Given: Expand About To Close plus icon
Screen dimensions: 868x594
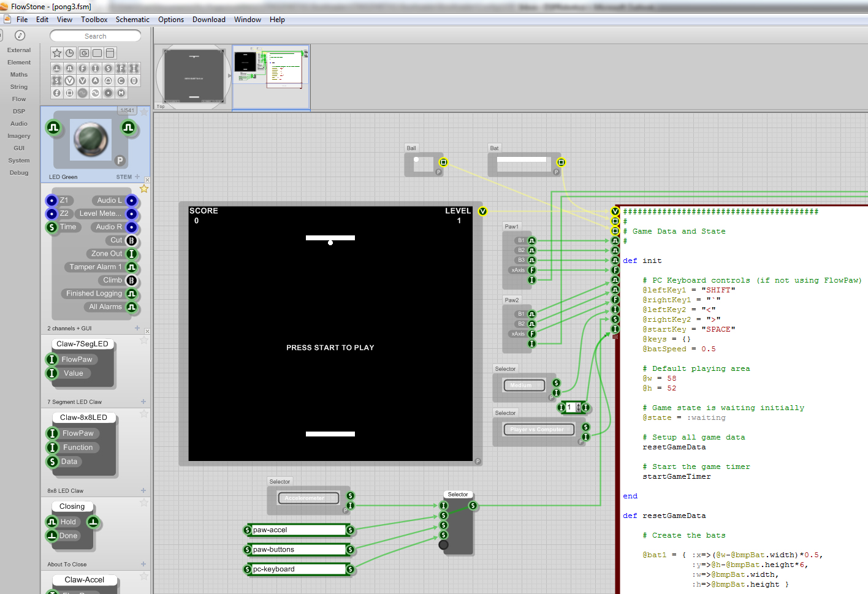Looking at the screenshot, I should tap(143, 564).
